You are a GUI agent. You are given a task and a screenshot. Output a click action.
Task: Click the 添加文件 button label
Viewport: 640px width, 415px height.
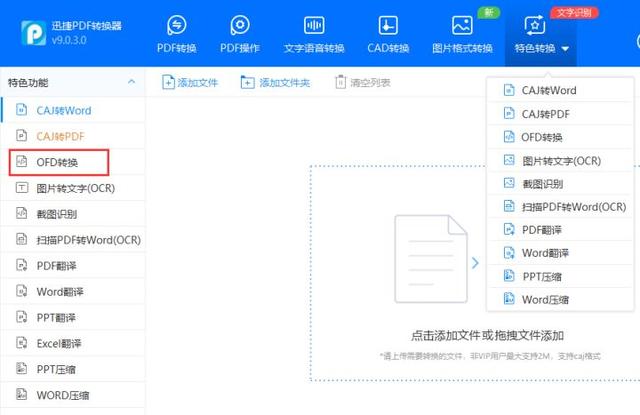[x=198, y=83]
